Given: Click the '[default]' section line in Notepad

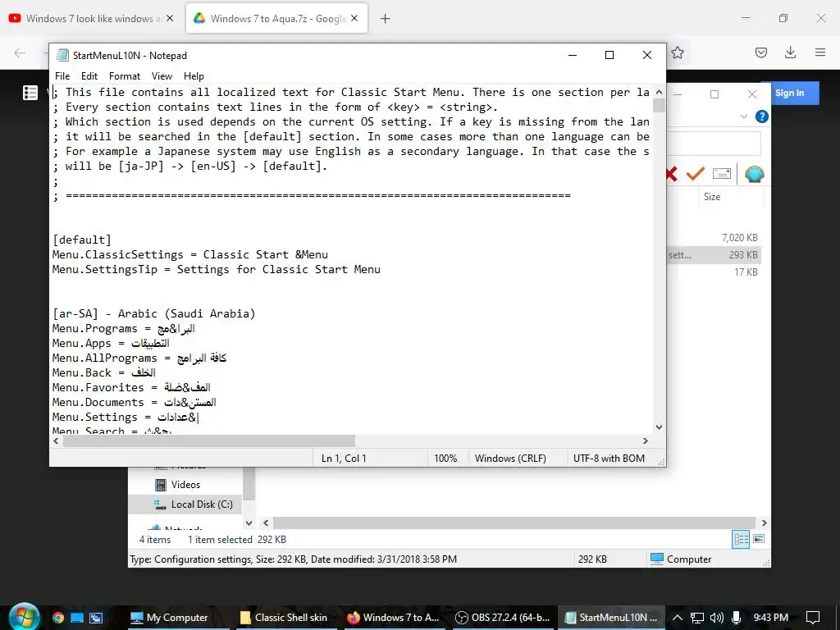Looking at the screenshot, I should (x=82, y=240).
